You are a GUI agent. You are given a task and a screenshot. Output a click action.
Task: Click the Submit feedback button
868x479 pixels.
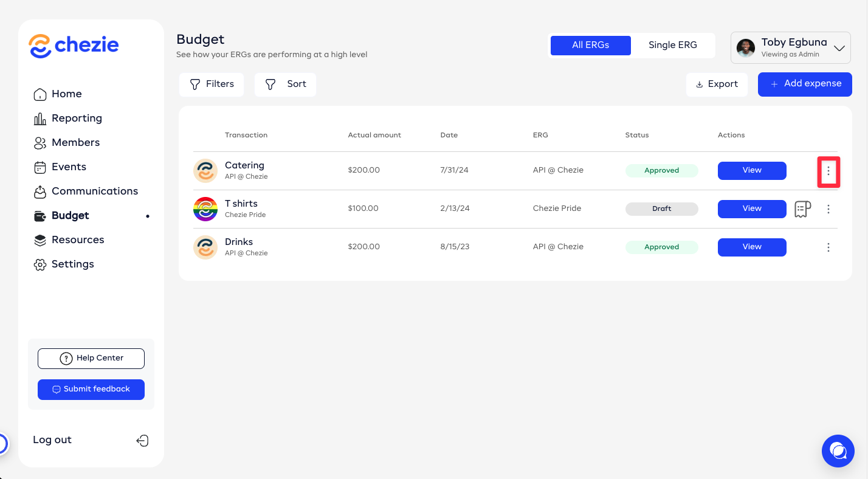click(x=91, y=390)
